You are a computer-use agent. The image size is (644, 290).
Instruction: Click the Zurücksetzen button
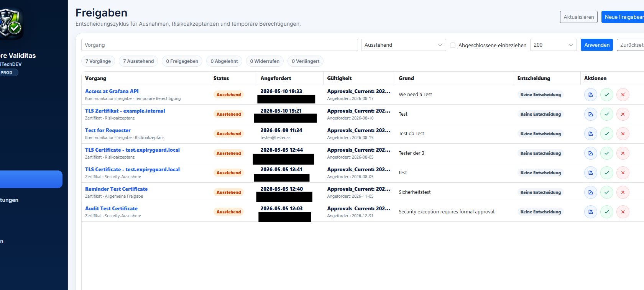[x=631, y=45]
